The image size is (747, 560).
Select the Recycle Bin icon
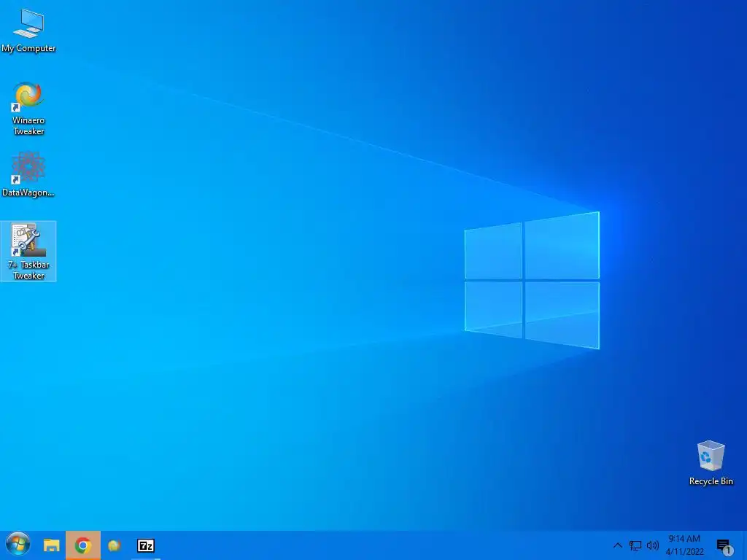pyautogui.click(x=711, y=463)
